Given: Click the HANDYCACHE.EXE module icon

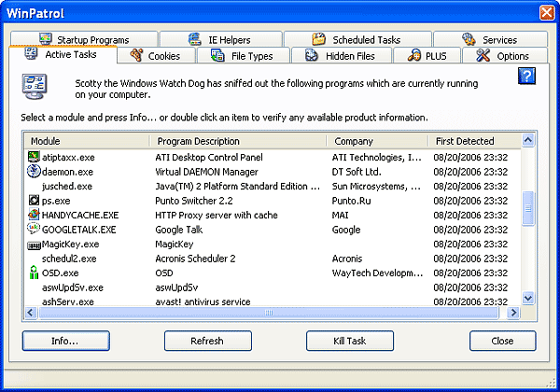Looking at the screenshot, I should (34, 215).
